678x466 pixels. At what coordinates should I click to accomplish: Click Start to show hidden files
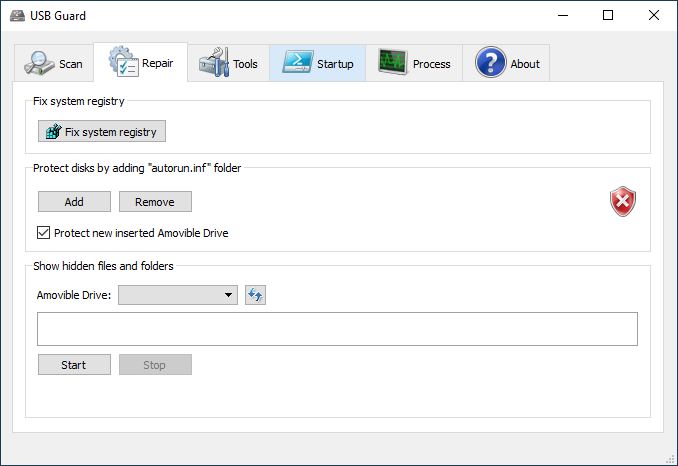coord(74,365)
